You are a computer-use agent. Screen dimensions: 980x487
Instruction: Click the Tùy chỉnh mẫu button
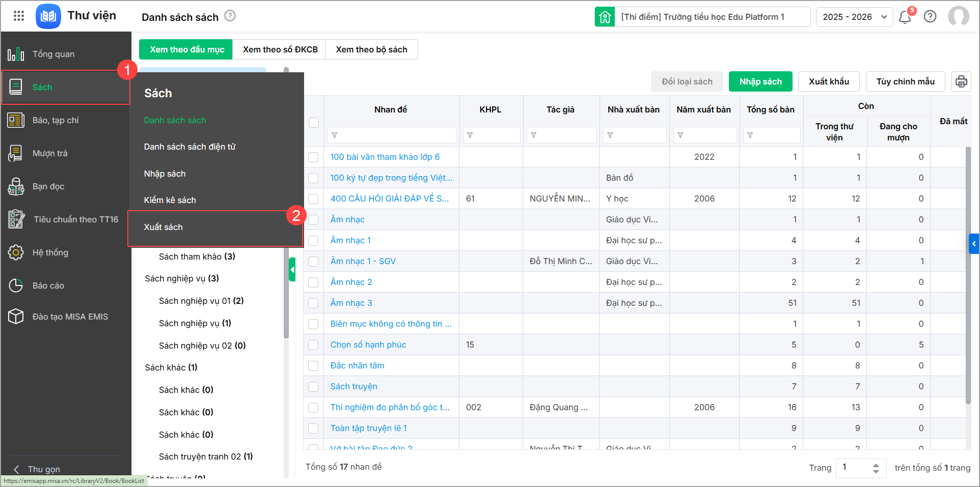(905, 81)
